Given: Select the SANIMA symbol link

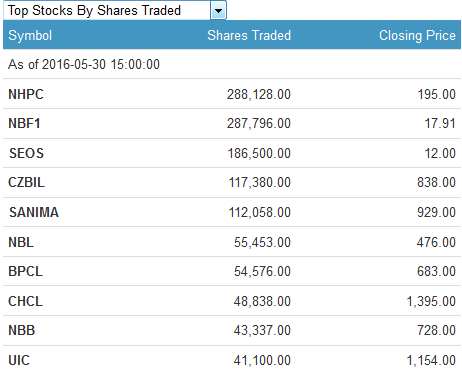Looking at the screenshot, I should [x=34, y=212].
